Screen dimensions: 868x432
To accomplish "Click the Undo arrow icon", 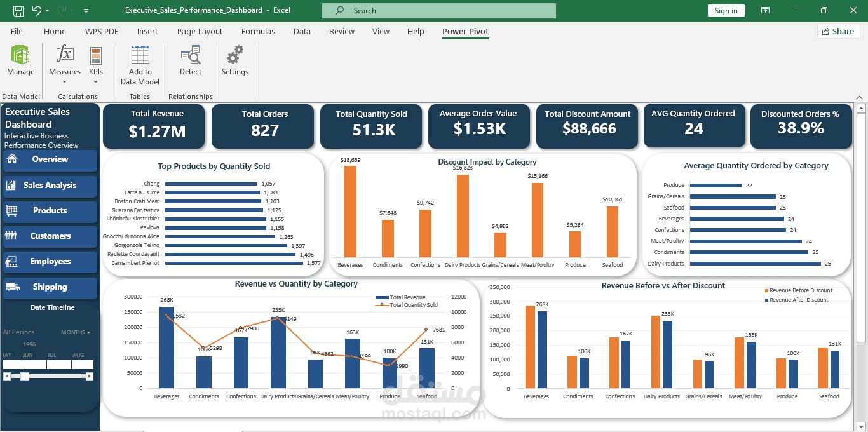I will (x=37, y=11).
